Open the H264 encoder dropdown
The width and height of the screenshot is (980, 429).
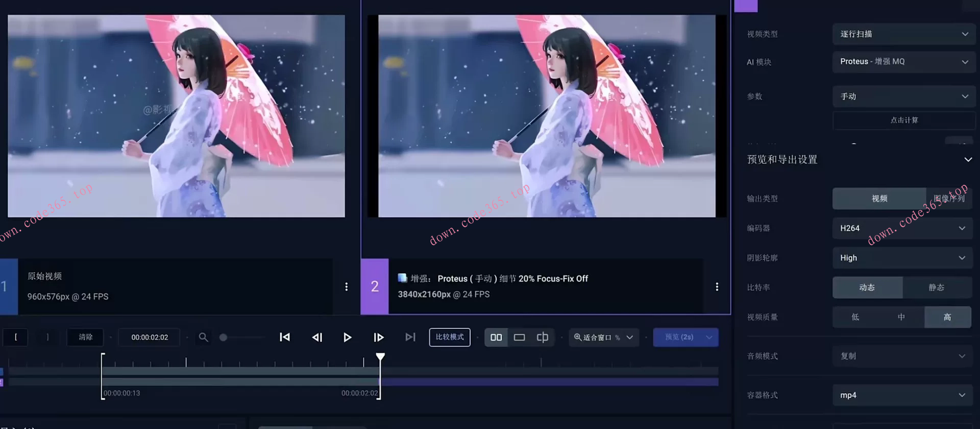pos(902,228)
